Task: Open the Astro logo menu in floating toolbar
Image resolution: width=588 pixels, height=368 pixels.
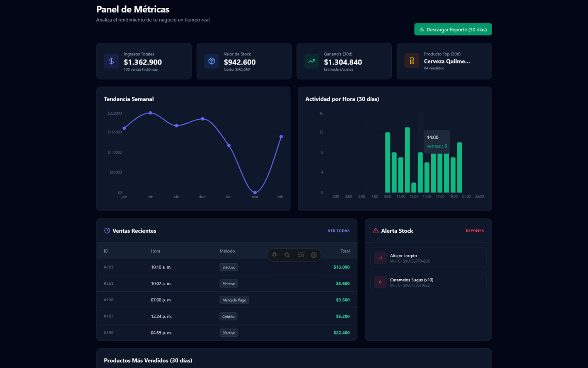Action: click(x=275, y=255)
